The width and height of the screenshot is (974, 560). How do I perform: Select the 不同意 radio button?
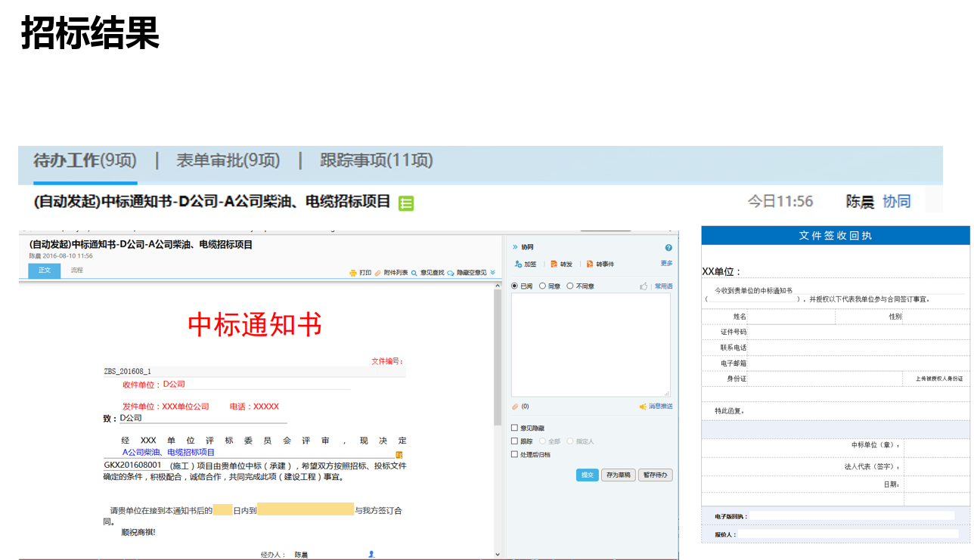pos(570,286)
